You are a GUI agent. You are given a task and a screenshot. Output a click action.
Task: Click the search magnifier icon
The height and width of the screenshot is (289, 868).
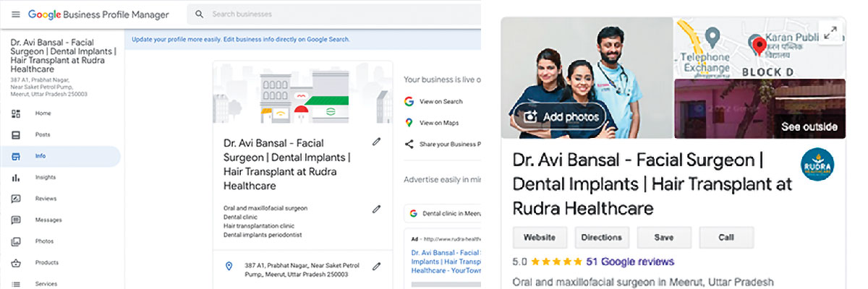coord(200,14)
